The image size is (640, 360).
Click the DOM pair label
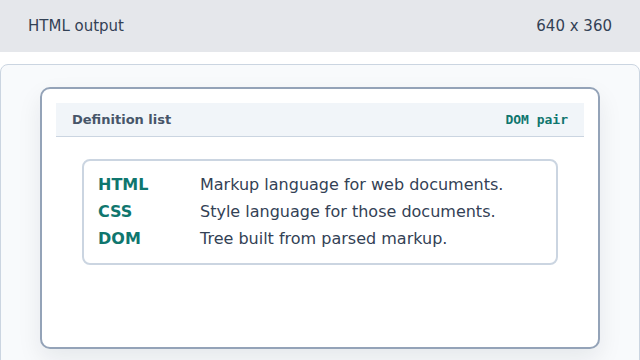536,120
